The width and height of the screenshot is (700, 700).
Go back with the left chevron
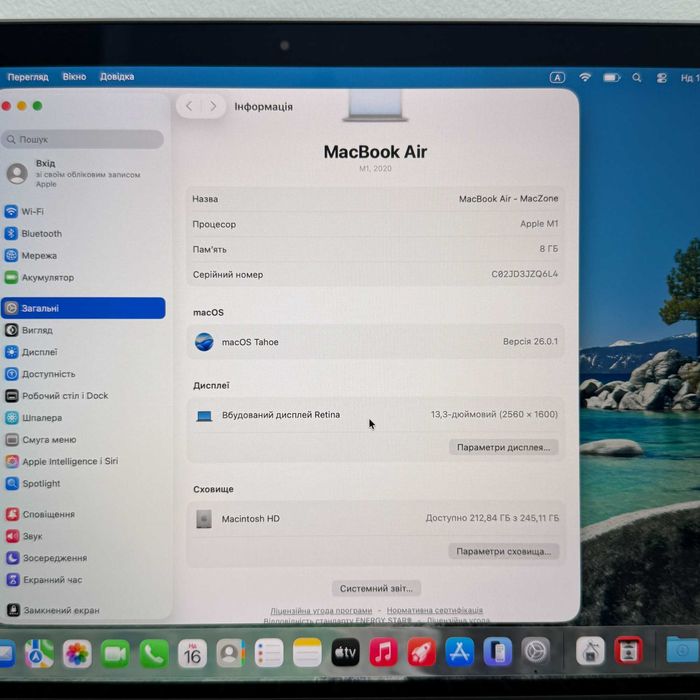(x=189, y=106)
